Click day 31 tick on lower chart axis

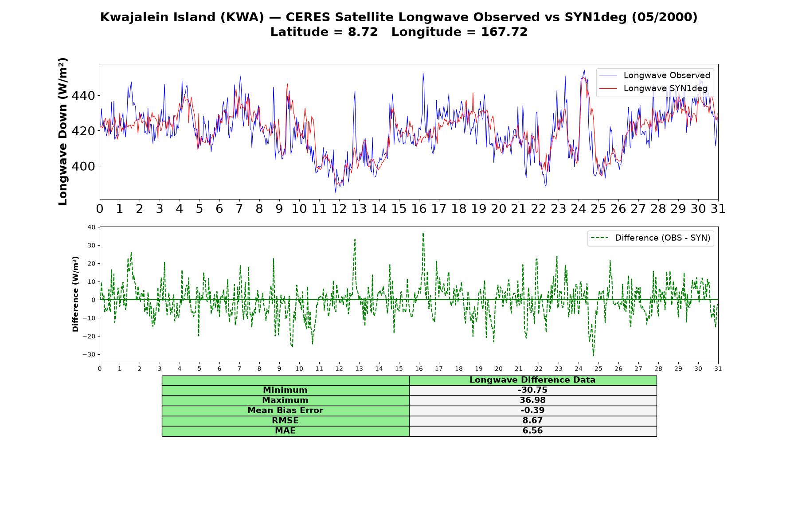(x=718, y=369)
